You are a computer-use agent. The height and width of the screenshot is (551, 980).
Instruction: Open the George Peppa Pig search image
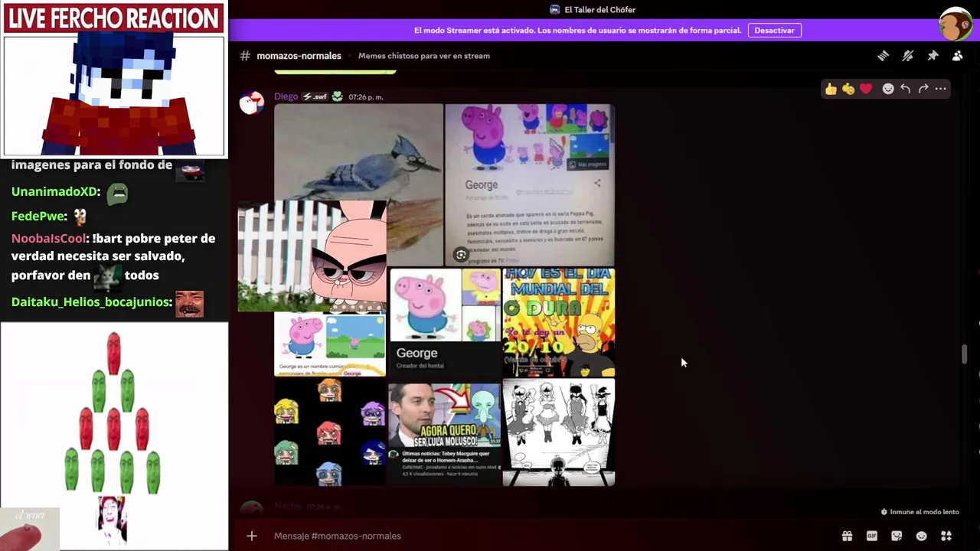(x=530, y=184)
